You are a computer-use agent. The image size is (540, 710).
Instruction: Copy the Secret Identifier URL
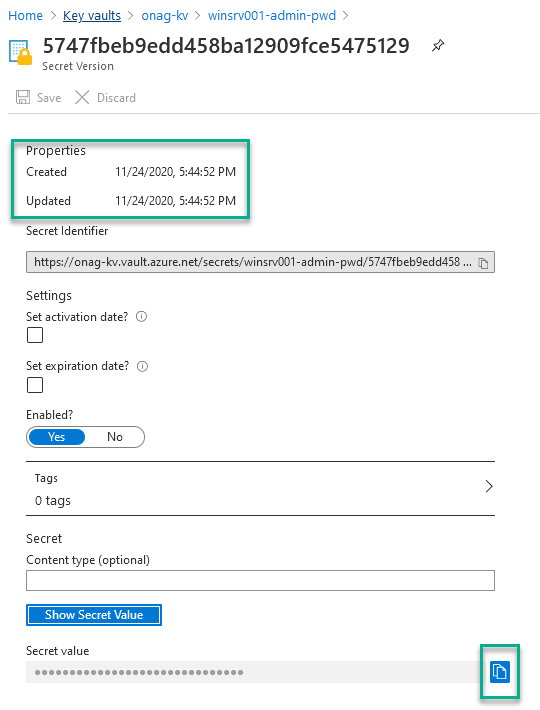point(483,263)
